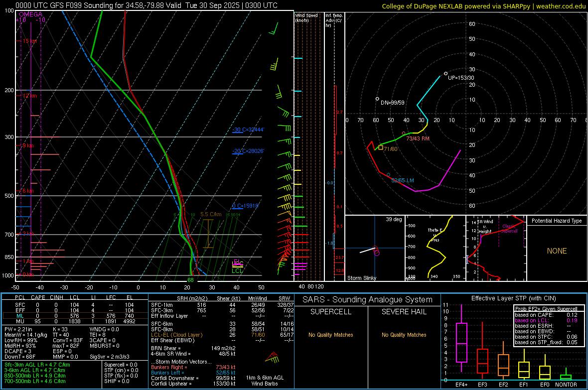Click the SR Wind v. Height label
The width and height of the screenshot is (588, 390).
pos(485,227)
